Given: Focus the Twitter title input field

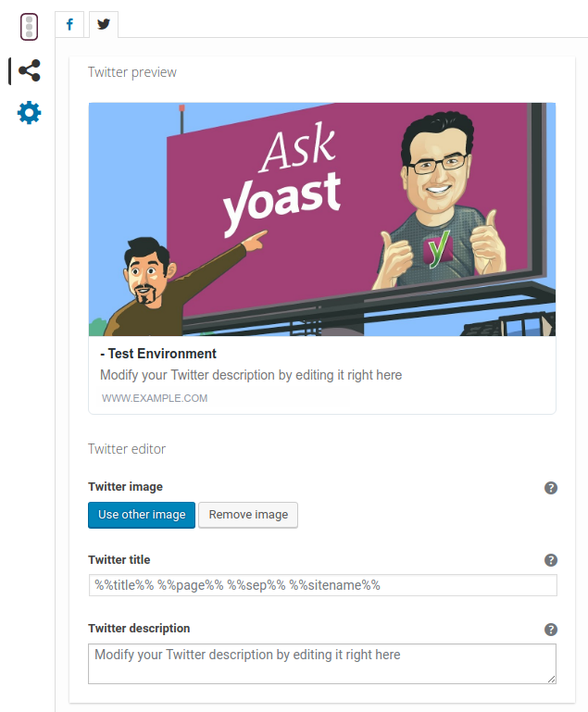Looking at the screenshot, I should coord(323,585).
